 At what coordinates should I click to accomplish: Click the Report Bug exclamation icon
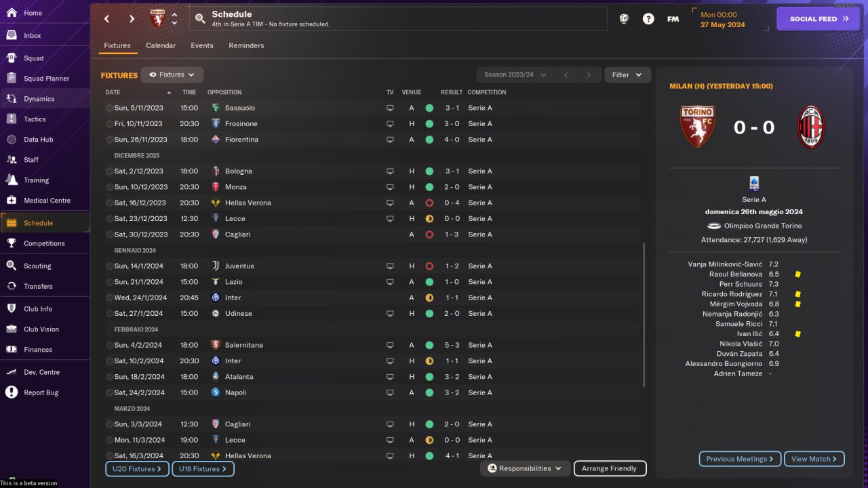pos(12,392)
